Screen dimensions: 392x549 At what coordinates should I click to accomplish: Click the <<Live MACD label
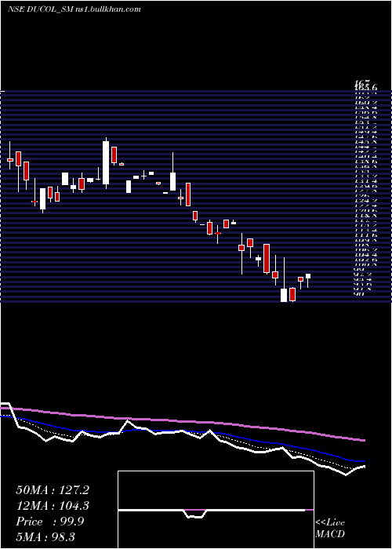pyautogui.click(x=330, y=529)
